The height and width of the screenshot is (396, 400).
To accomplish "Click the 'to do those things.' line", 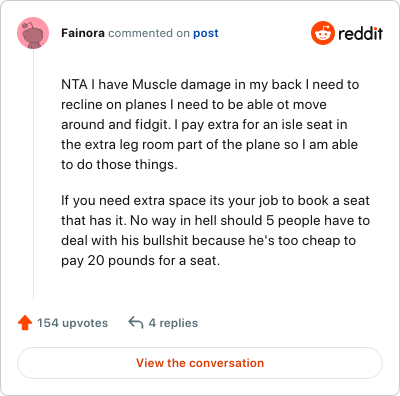I will pos(119,164).
